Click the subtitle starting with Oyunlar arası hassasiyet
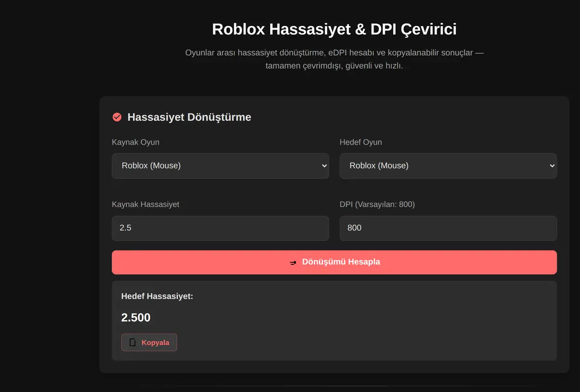 pyautogui.click(x=334, y=59)
